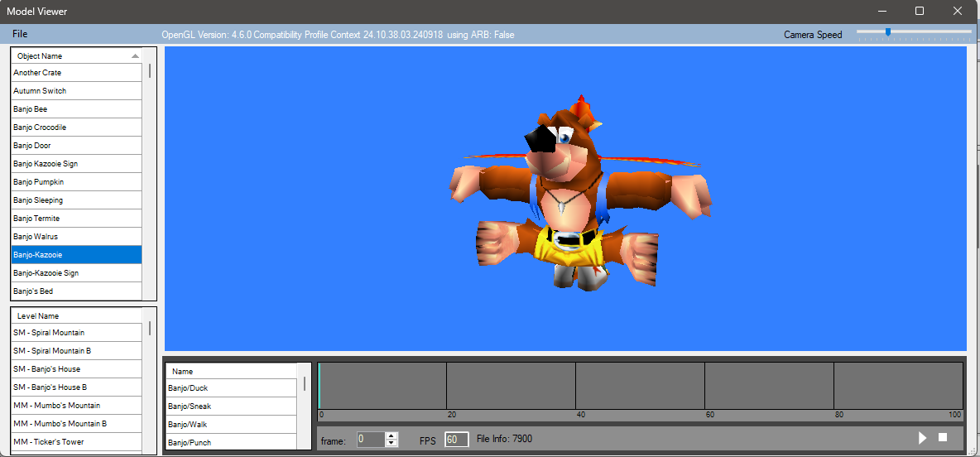Click the animation Name column header
The height and width of the screenshot is (457, 980).
click(231, 372)
